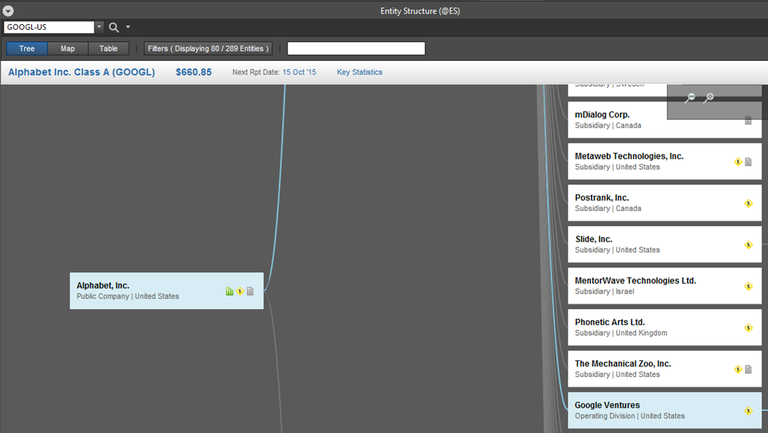Switch to the Table view tab

pos(108,48)
